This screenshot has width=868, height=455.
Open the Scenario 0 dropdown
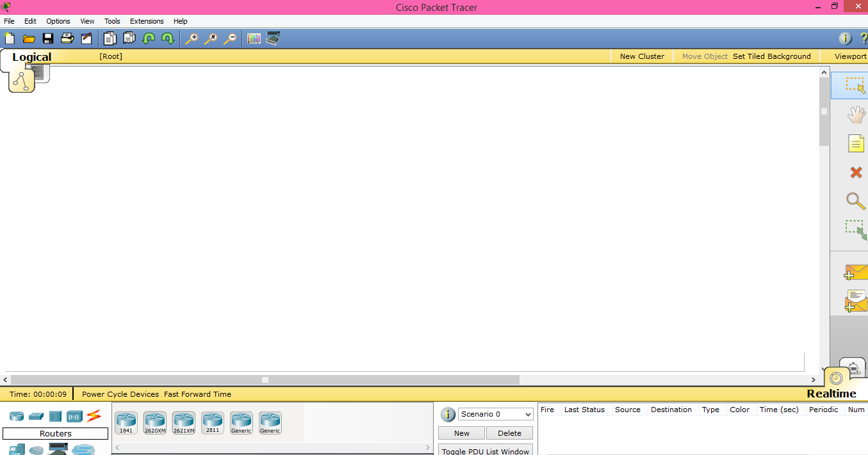495,414
